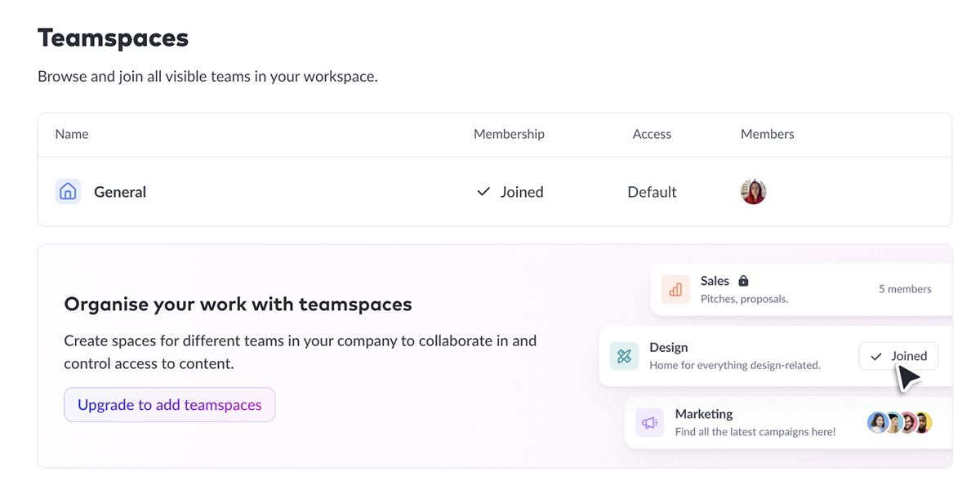Click the Teamspaces page heading
Screen dimensions: 980x494
pos(113,38)
